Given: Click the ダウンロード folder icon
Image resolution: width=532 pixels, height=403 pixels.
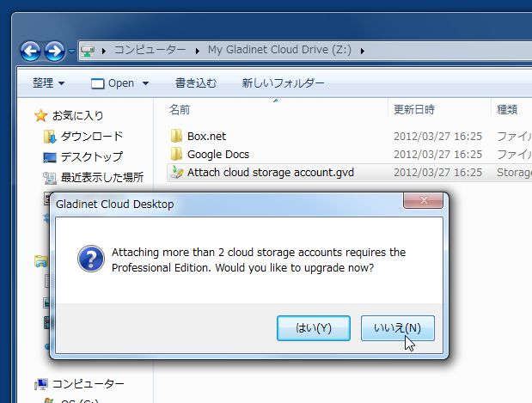Looking at the screenshot, I should coord(50,137).
